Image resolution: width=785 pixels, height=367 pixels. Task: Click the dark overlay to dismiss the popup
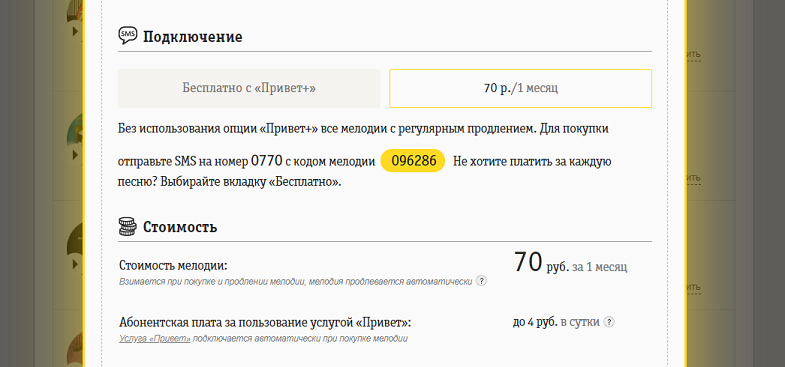[25, 183]
